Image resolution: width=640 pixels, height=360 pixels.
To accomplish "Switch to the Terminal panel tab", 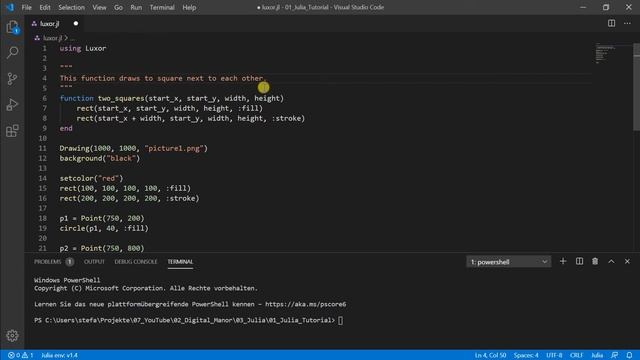I will click(180, 262).
